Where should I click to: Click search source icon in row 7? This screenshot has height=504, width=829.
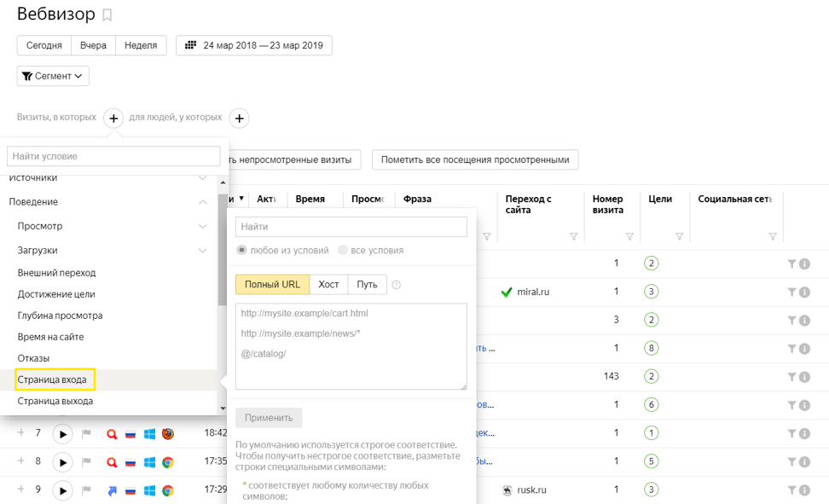point(112,434)
